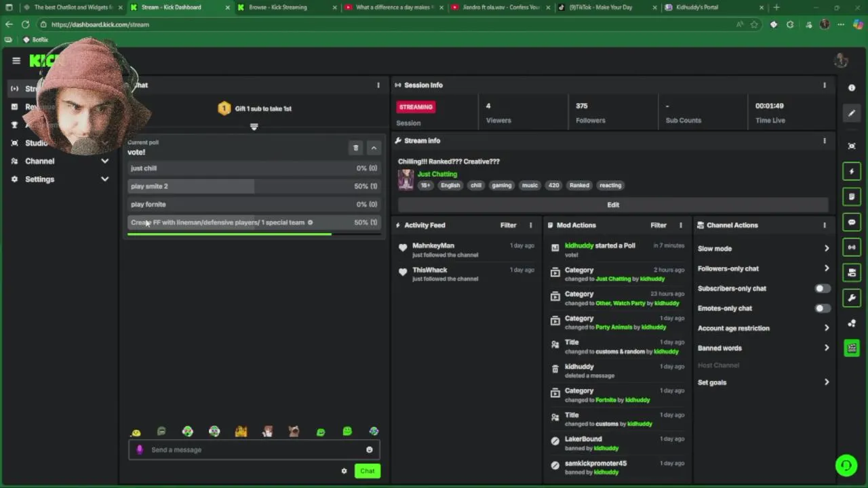Open the Botrix bookmark
Screen dimensions: 868x488
click(35, 40)
